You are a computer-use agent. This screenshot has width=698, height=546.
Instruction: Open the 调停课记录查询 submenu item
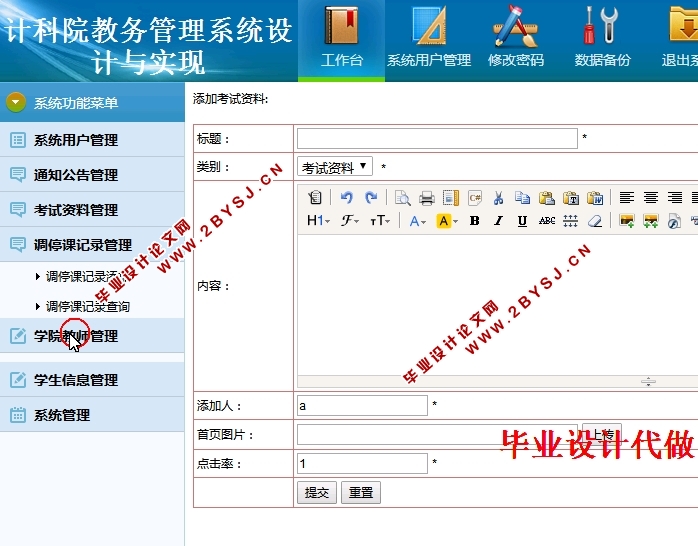coord(83,307)
